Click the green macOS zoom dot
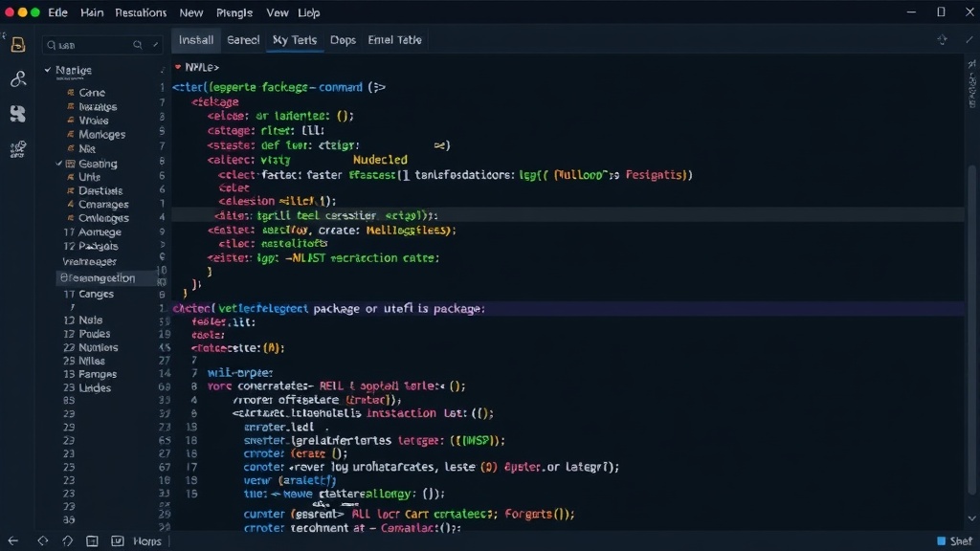 tap(35, 12)
